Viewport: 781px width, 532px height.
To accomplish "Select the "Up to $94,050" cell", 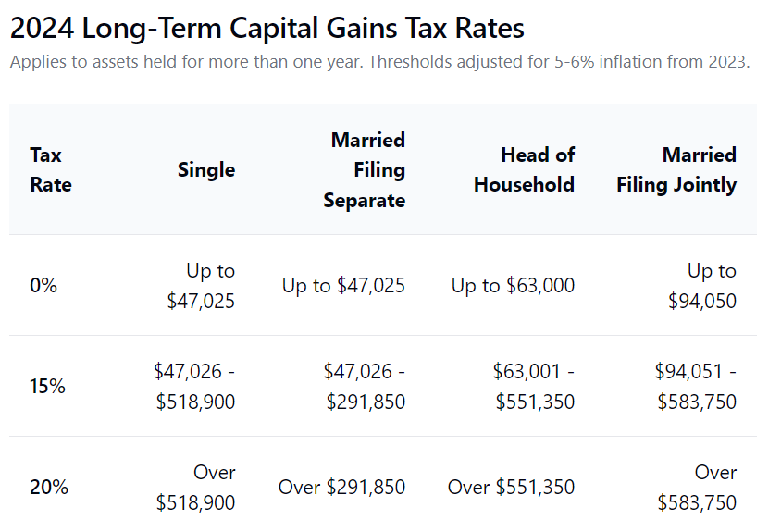I will coord(702,286).
